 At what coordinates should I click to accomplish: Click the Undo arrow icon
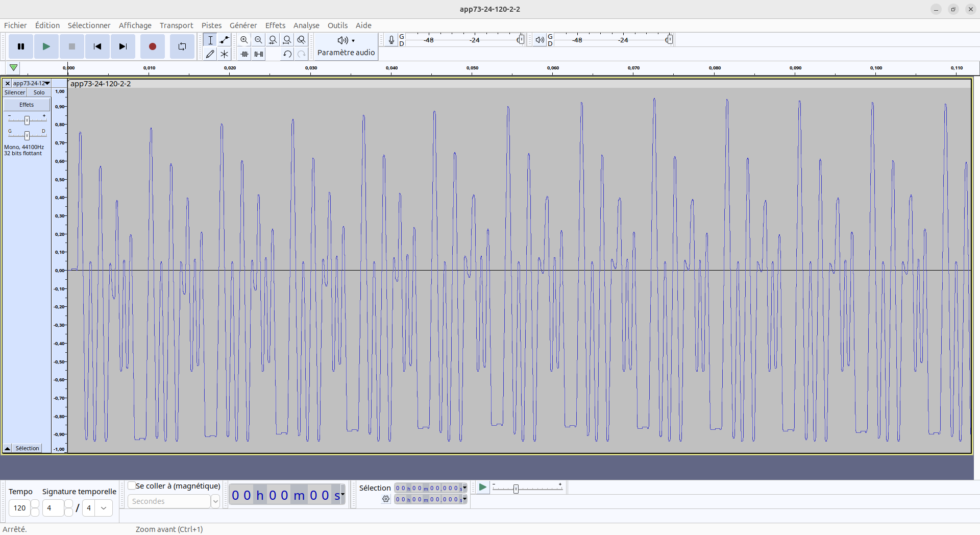pos(287,54)
